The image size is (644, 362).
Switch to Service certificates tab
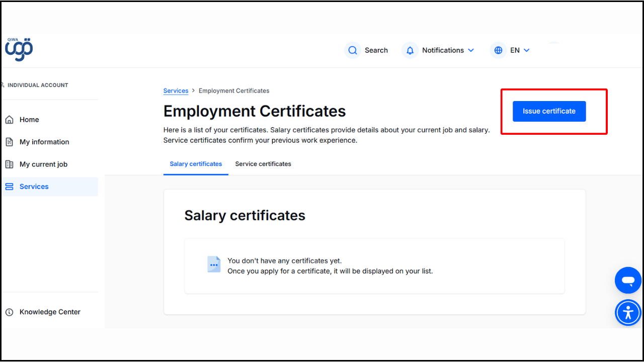click(263, 164)
